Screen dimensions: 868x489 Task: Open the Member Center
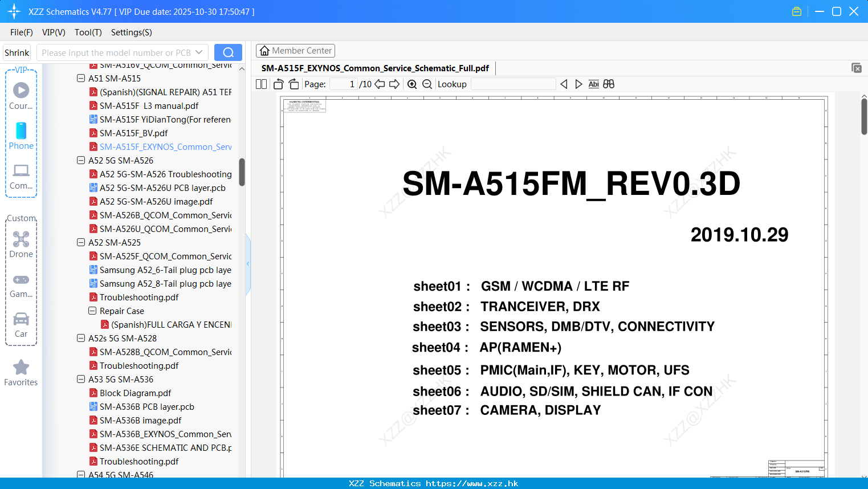(x=295, y=51)
